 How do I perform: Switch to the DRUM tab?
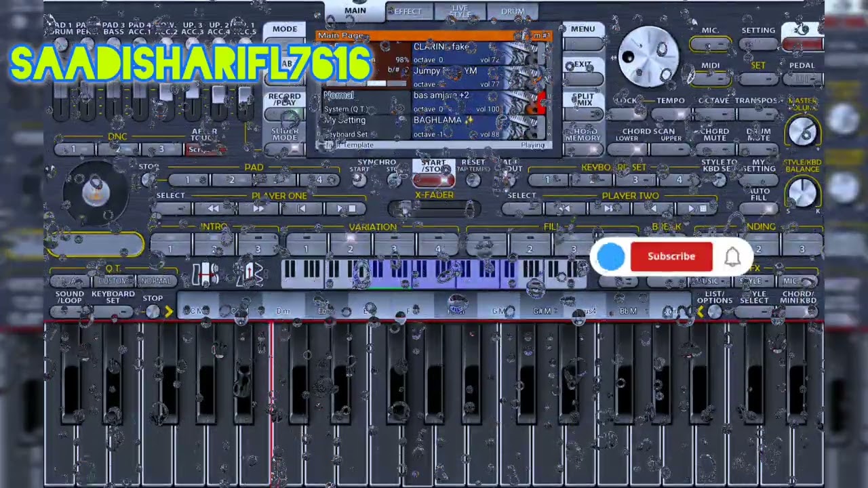513,11
